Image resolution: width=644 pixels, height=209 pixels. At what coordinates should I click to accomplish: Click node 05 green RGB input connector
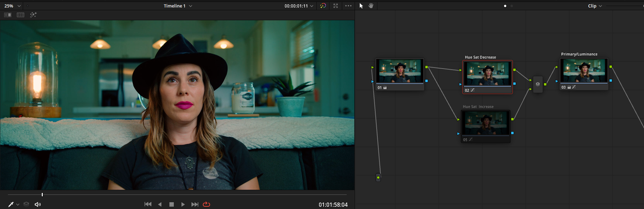pyautogui.click(x=458, y=119)
